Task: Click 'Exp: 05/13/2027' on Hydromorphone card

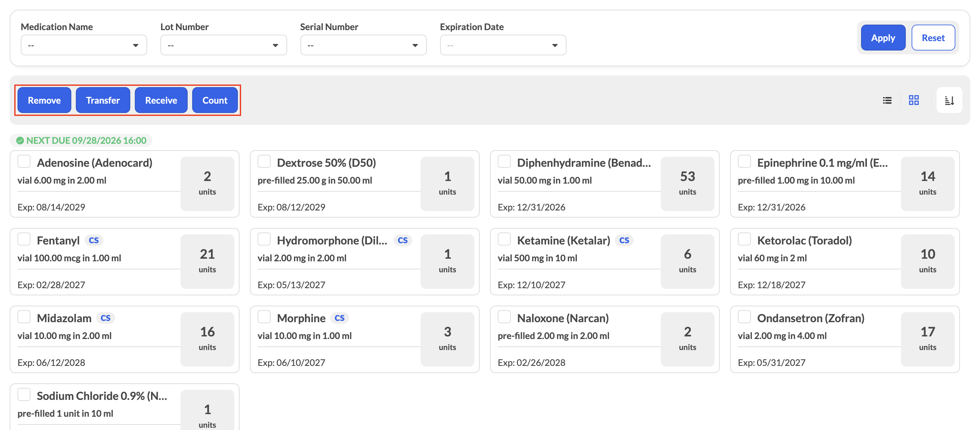Action: click(x=291, y=285)
